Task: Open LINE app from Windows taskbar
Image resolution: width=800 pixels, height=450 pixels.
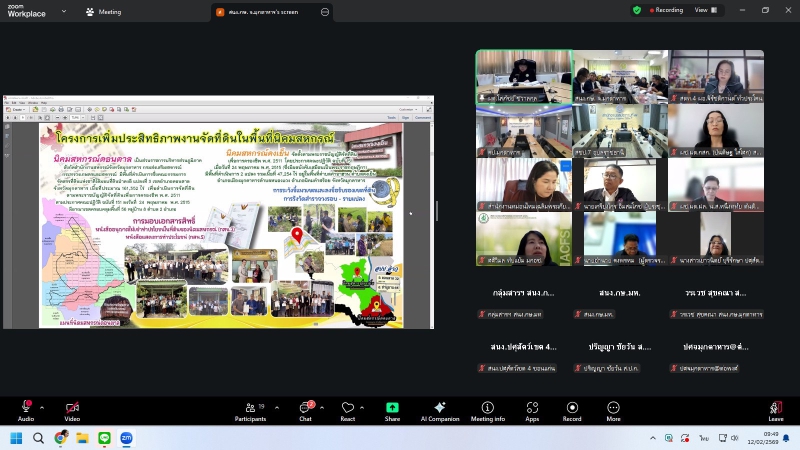Action: coord(104,438)
